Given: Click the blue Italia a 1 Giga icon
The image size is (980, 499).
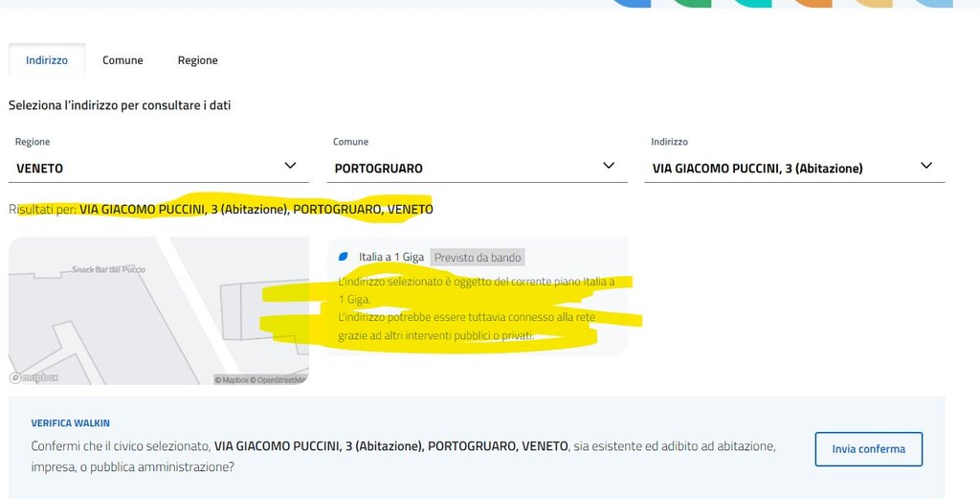Looking at the screenshot, I should click(344, 257).
